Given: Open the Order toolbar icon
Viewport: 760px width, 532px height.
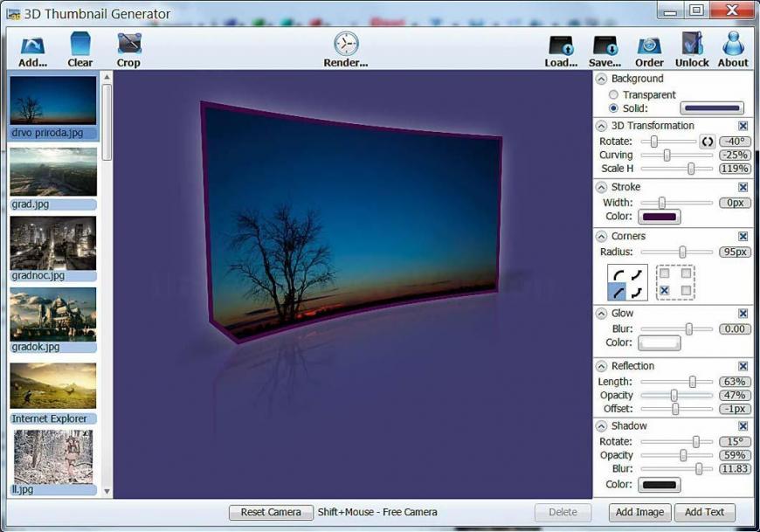Looking at the screenshot, I should [649, 45].
